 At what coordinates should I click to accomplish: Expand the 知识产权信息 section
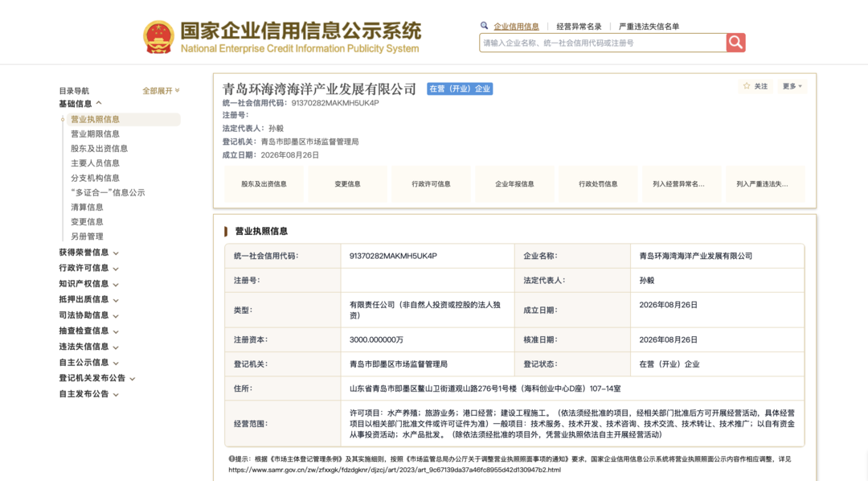pos(88,284)
